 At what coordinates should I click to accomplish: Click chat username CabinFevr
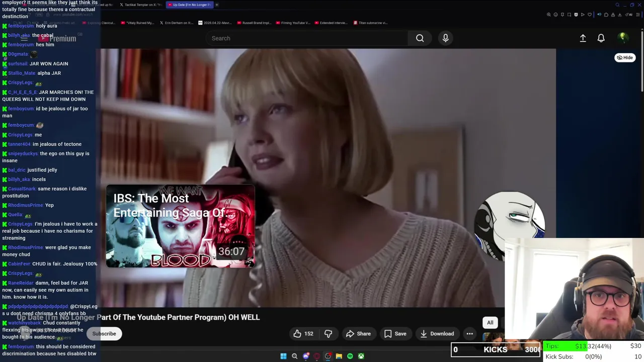coord(19,264)
